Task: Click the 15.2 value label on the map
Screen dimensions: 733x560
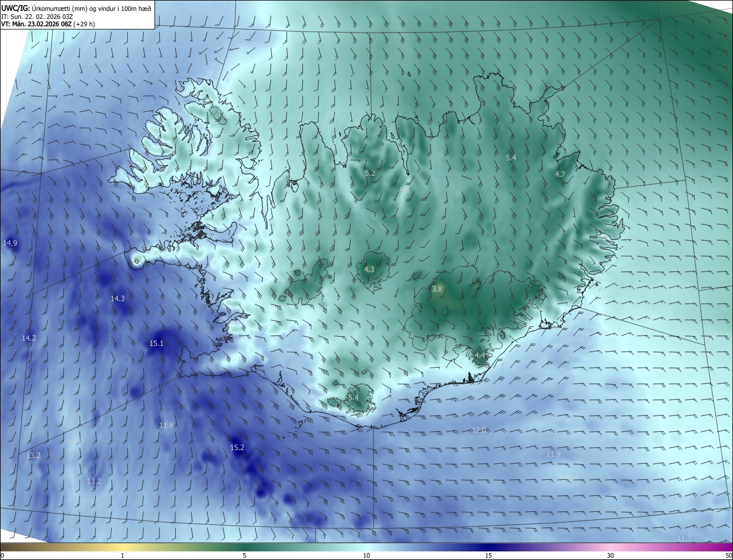Action: (x=237, y=447)
